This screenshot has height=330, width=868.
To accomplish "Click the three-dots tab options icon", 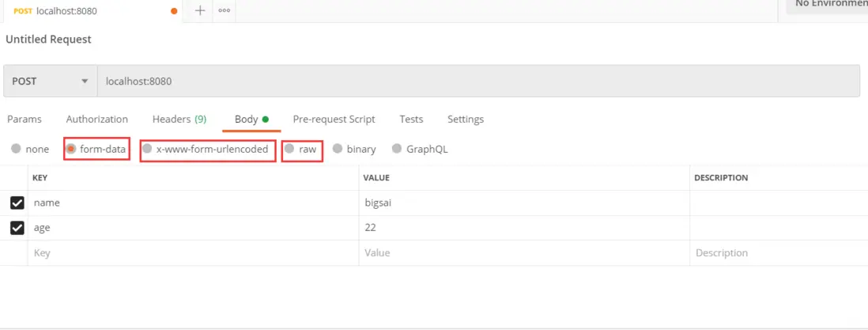I will [225, 10].
